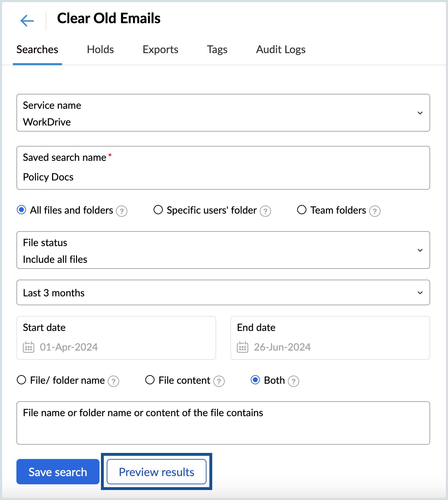Open help icon next to Team folders
Screen dimensions: 448x500
click(375, 211)
